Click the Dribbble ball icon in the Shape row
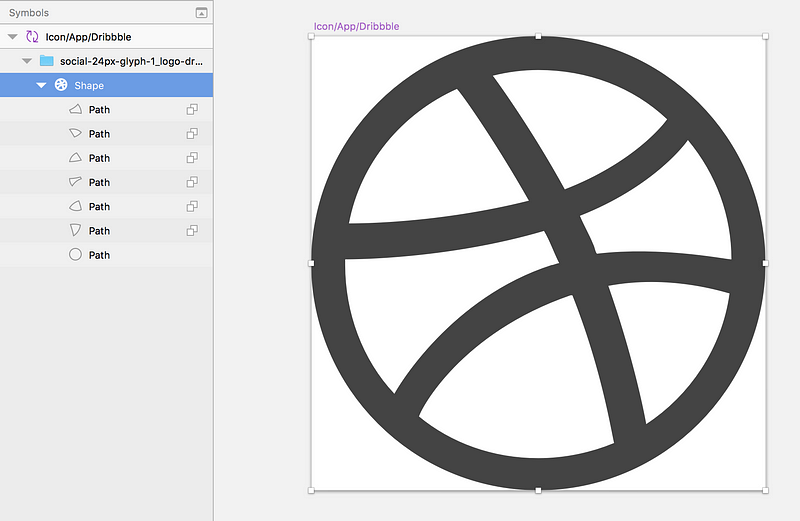 pos(61,85)
